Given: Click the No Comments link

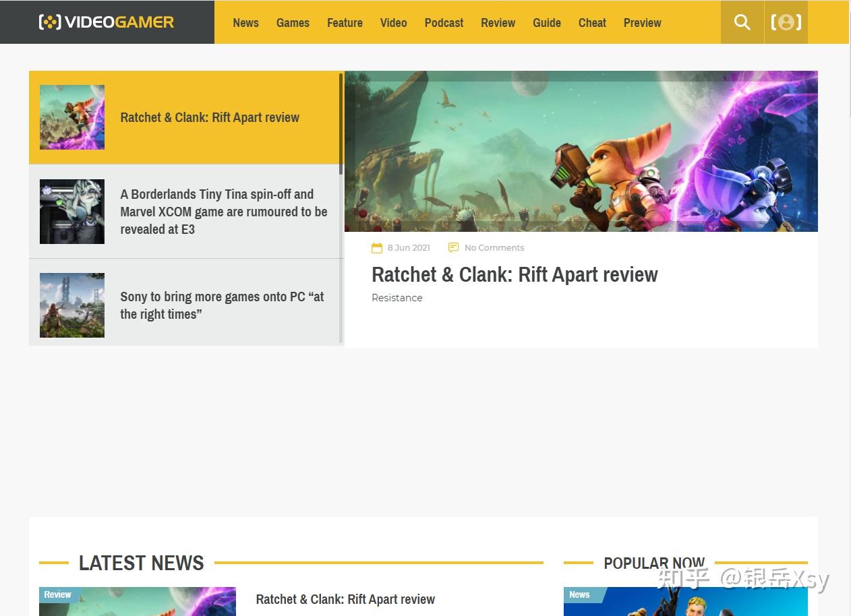Looking at the screenshot, I should pyautogui.click(x=494, y=248).
